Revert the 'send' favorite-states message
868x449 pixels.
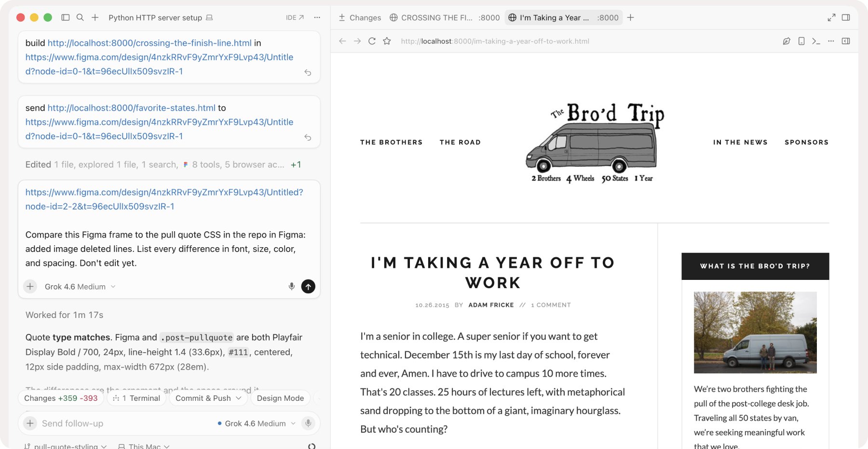point(308,138)
